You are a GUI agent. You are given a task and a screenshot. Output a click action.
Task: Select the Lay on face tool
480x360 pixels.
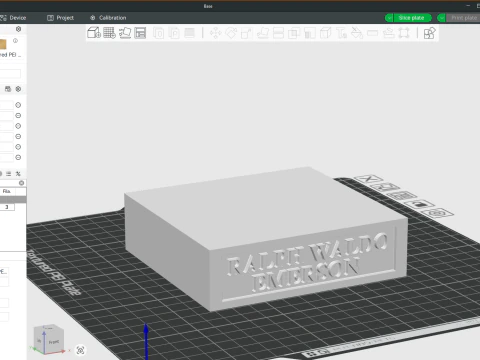point(263,33)
